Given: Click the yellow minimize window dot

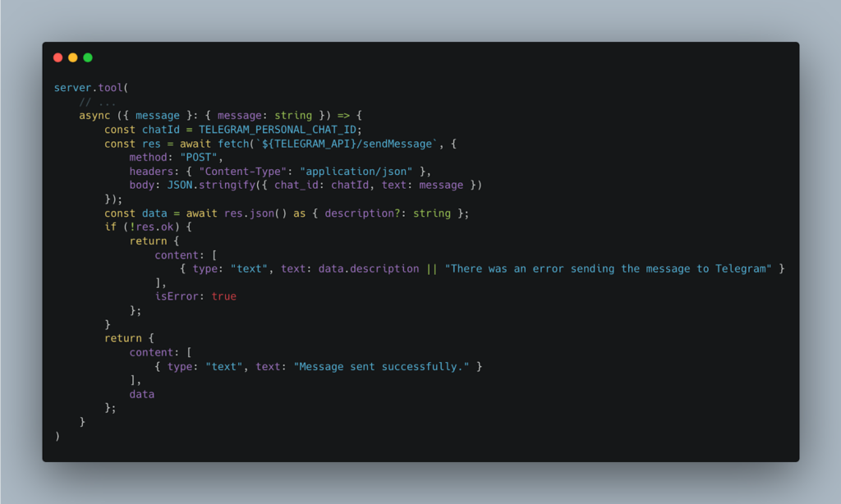Looking at the screenshot, I should (x=73, y=57).
